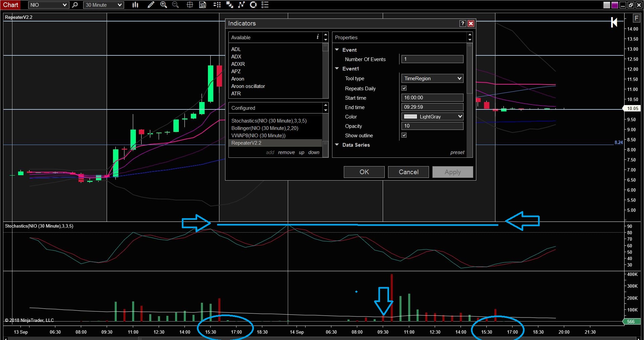The width and height of the screenshot is (644, 340).
Task: Collapse the Event1 section
Action: 337,68
